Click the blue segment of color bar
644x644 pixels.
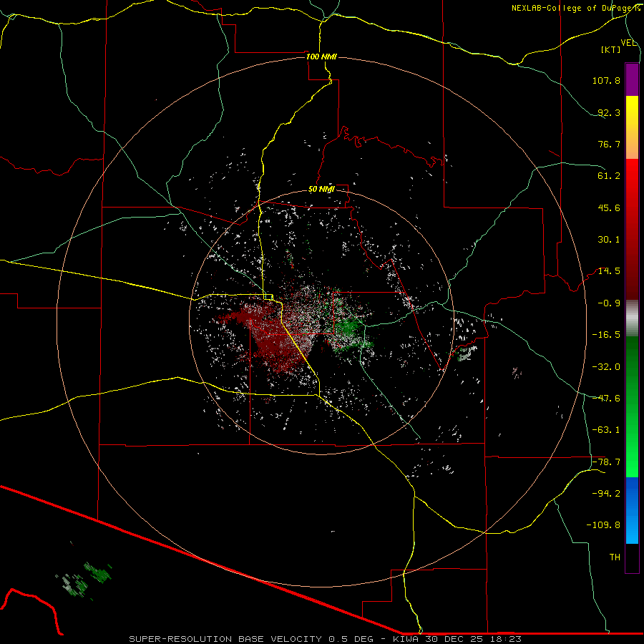[632, 510]
